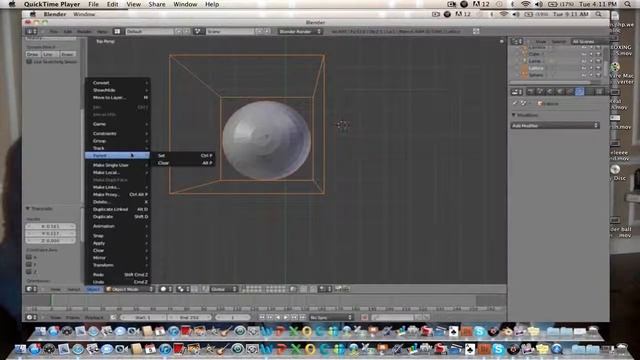Select Duplicate Linked menu entry
The height and width of the screenshot is (360, 640).
pyautogui.click(x=118, y=209)
